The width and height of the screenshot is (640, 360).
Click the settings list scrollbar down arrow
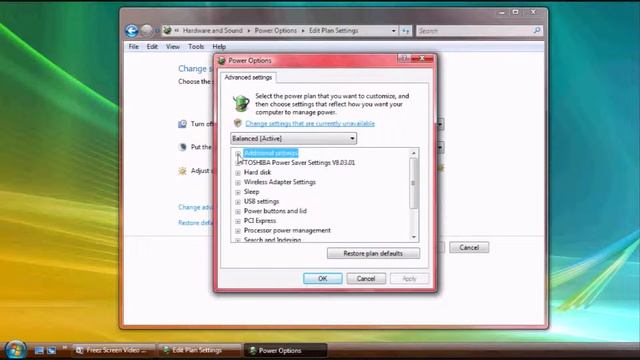click(x=413, y=237)
